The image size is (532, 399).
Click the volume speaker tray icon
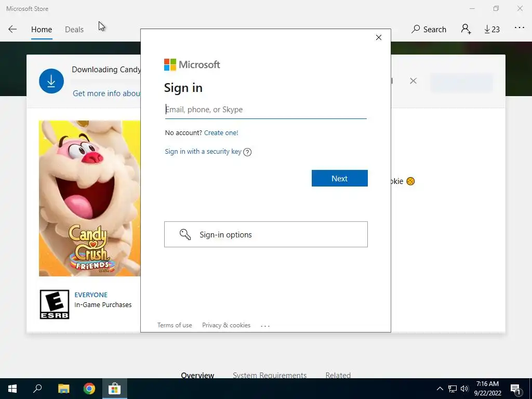coord(464,389)
